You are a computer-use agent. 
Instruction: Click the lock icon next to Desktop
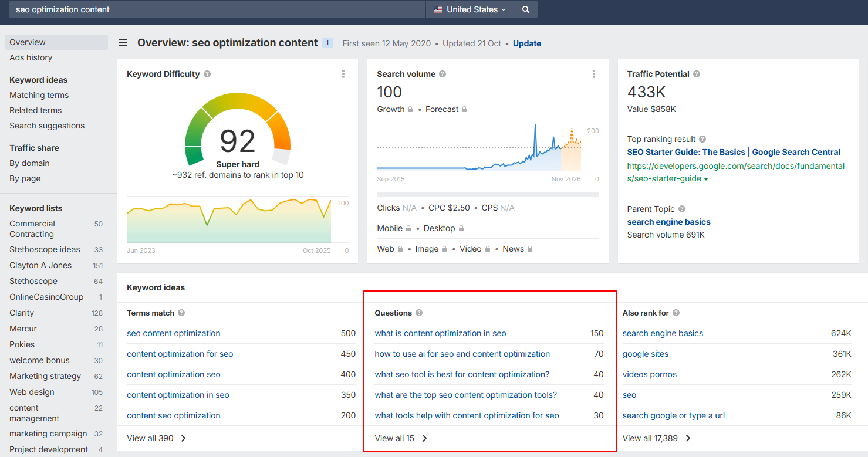pyautogui.click(x=461, y=228)
